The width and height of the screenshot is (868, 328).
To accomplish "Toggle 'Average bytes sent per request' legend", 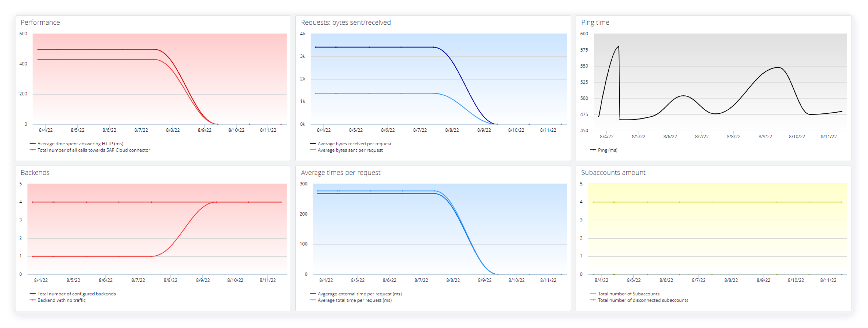I will pyautogui.click(x=346, y=150).
